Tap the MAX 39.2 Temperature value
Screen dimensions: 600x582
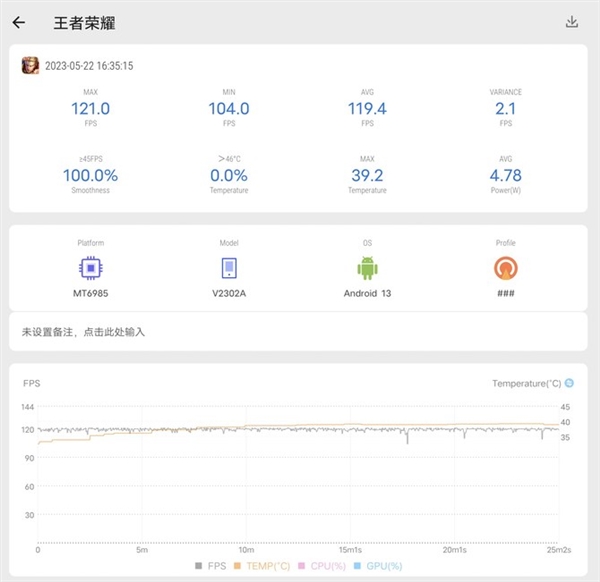[x=367, y=175]
